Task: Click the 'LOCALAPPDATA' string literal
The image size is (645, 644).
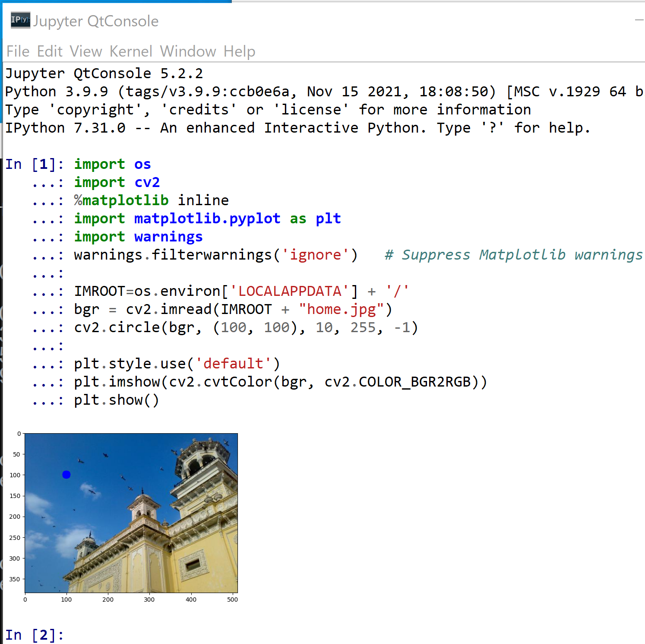Action: pos(290,291)
